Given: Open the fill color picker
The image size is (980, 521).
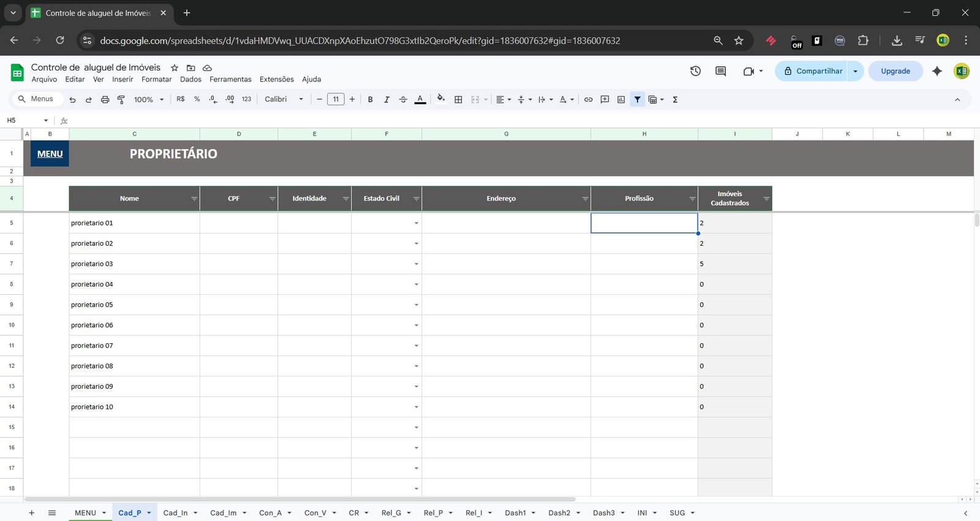Looking at the screenshot, I should (441, 99).
